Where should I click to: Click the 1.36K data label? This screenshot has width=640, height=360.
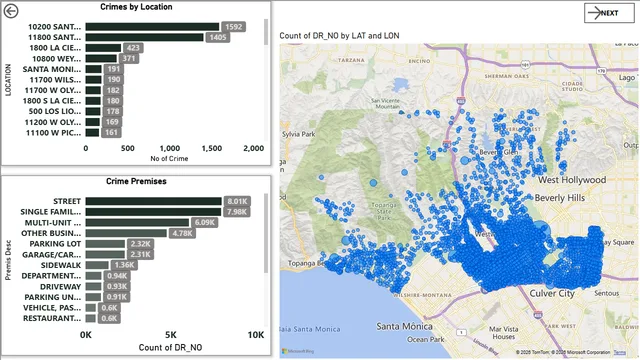(124, 265)
